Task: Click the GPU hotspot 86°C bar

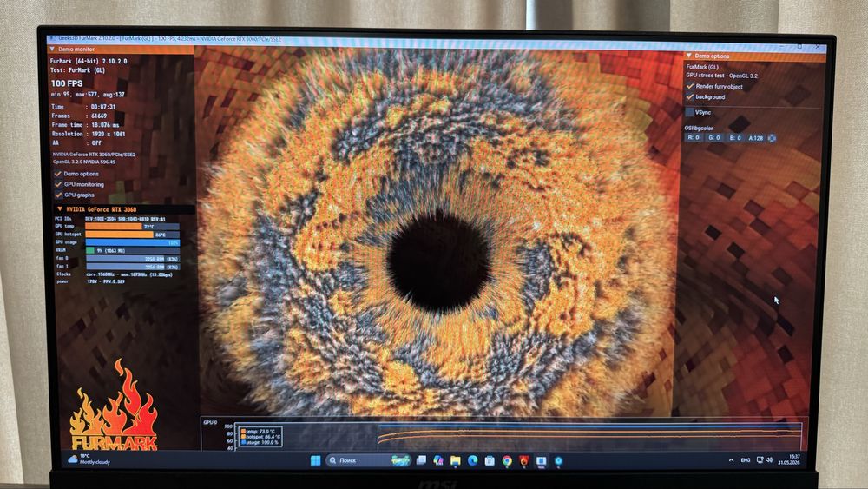Action: pyautogui.click(x=132, y=235)
